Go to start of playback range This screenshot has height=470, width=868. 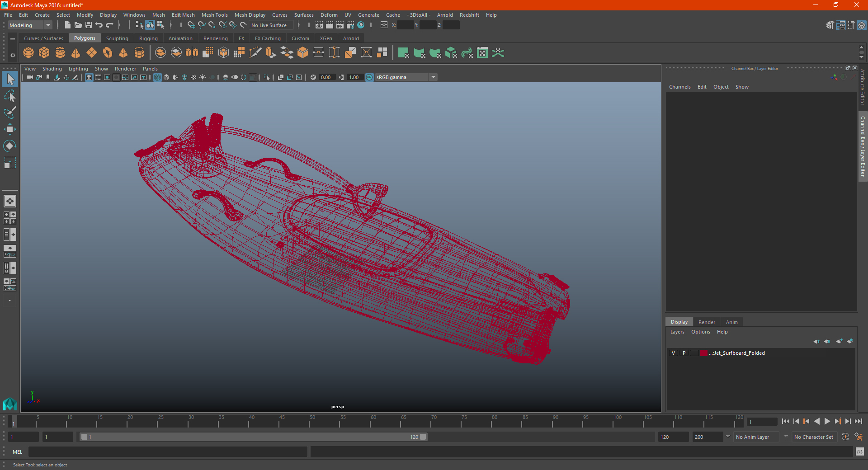(x=785, y=421)
